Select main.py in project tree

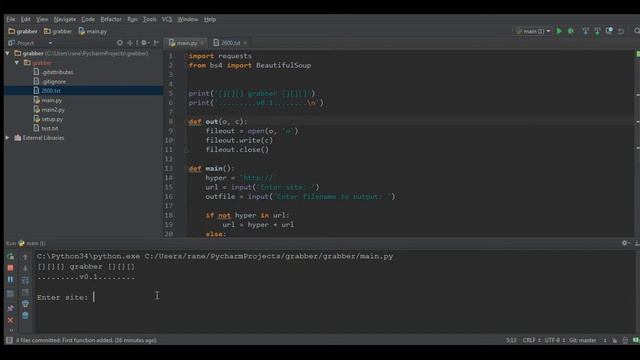pos(48,100)
